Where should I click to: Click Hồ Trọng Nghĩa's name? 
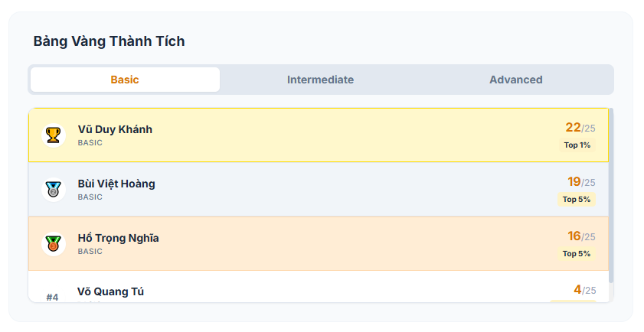click(x=118, y=238)
